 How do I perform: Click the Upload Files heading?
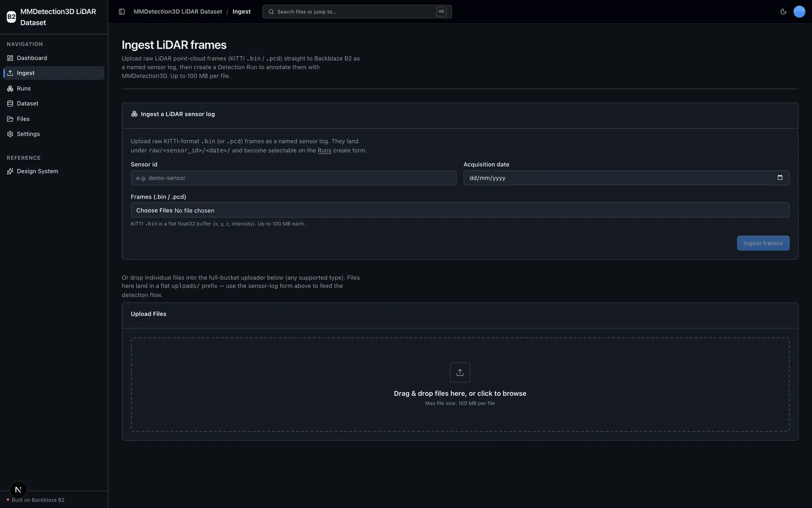[149, 314]
